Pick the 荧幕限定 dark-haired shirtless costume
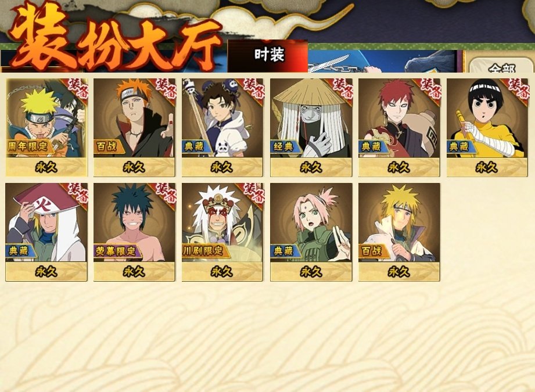Viewport: 535px width, 392px height. pos(134,232)
